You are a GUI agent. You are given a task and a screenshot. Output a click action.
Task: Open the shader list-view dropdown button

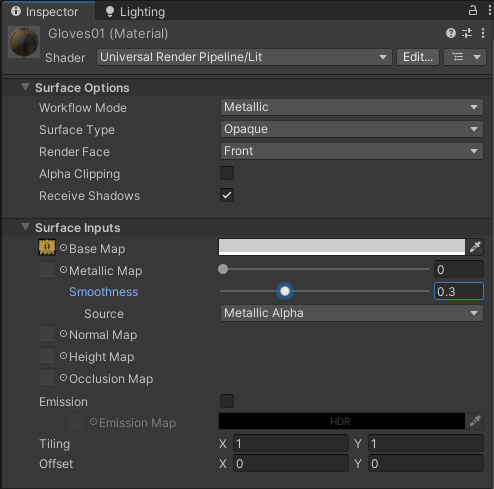465,57
